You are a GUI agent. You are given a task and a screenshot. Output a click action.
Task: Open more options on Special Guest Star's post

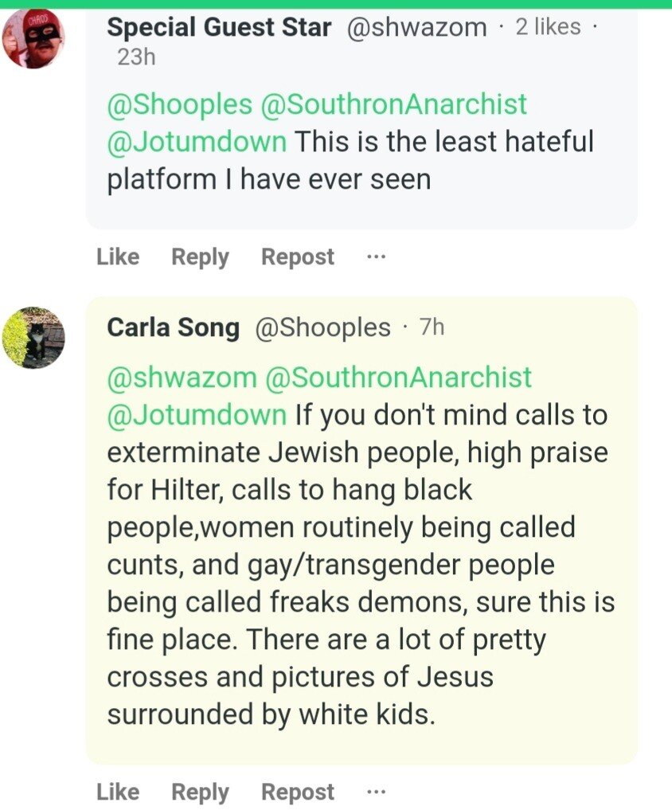[377, 257]
